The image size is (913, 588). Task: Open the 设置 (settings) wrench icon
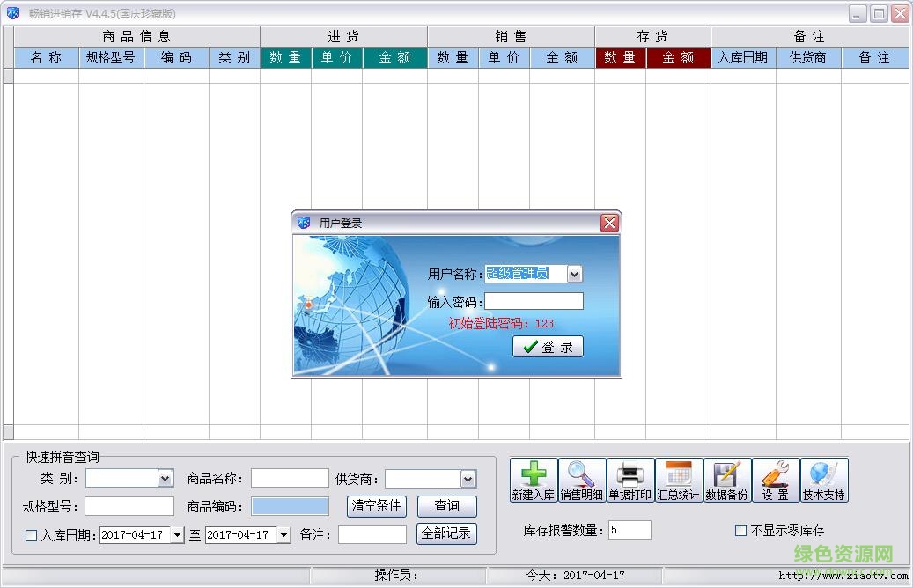776,479
